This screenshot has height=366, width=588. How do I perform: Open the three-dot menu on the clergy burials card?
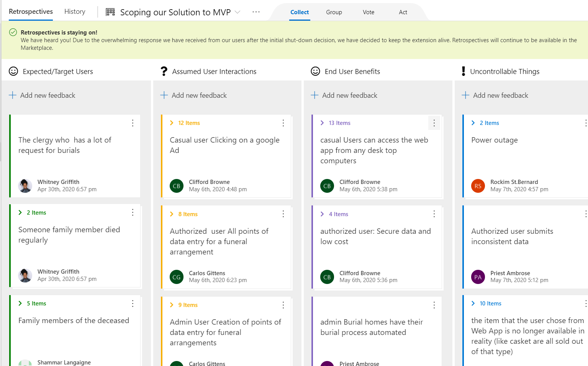[x=133, y=123]
